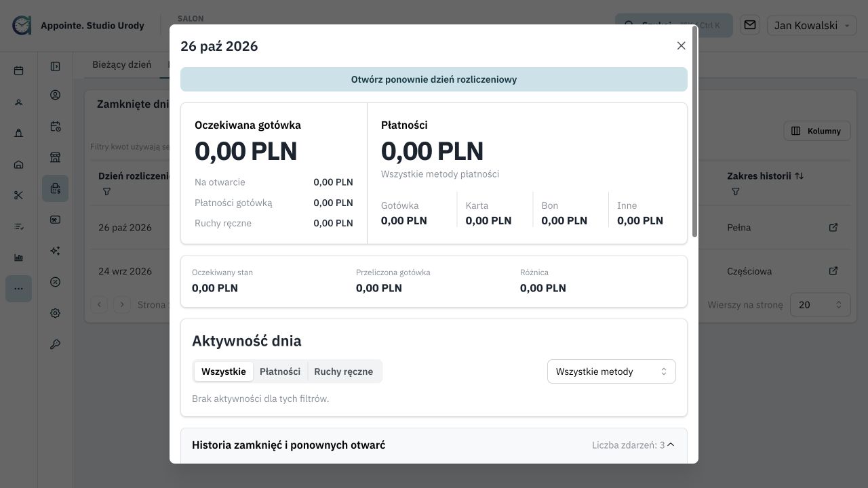Open clients person icon in left sidebar
Viewport: 868px width, 488px height.
[18, 102]
